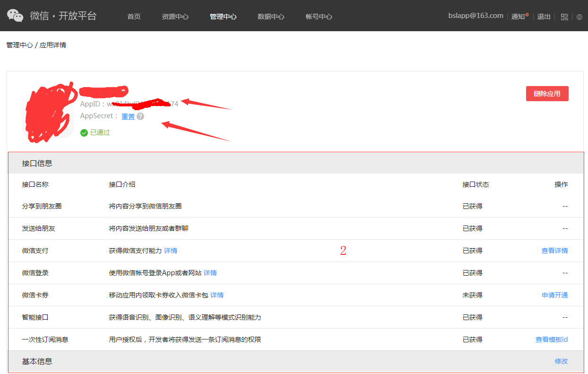This screenshot has width=588, height=374.
Task: Click 应用详情 in the breadcrumb
Action: pos(53,45)
